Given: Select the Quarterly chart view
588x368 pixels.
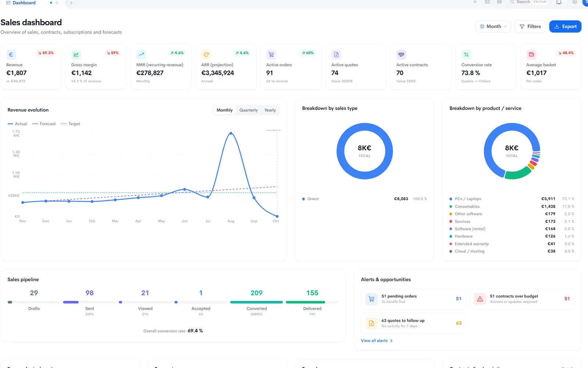Looking at the screenshot, I should click(248, 110).
